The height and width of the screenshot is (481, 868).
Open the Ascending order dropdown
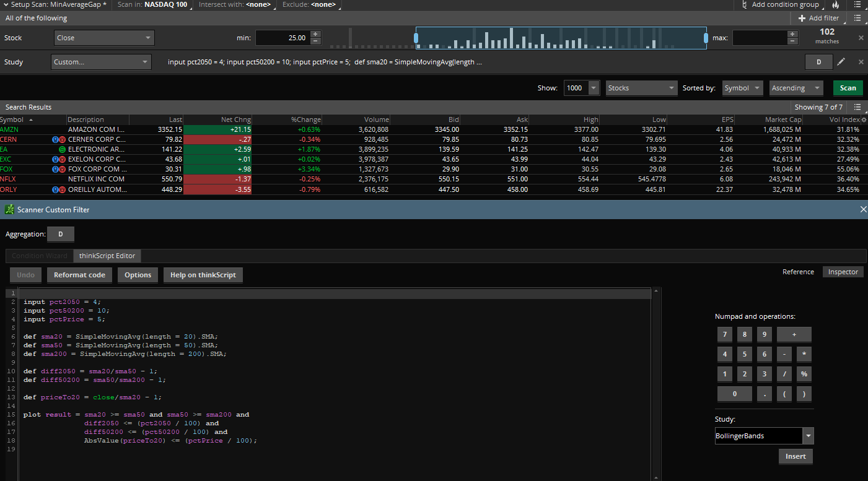click(x=796, y=88)
